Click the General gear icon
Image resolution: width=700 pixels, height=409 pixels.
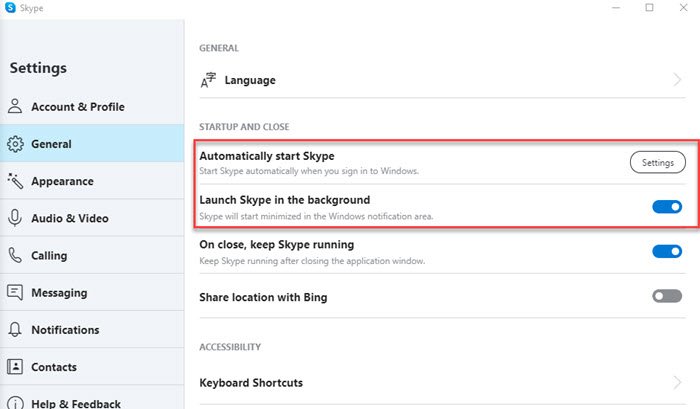pos(15,144)
